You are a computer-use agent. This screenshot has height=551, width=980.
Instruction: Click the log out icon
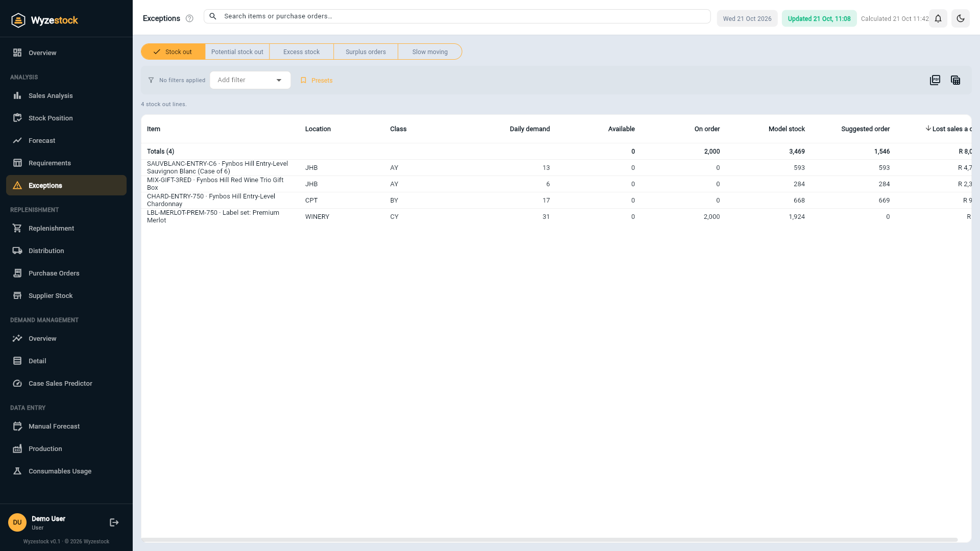pyautogui.click(x=114, y=522)
